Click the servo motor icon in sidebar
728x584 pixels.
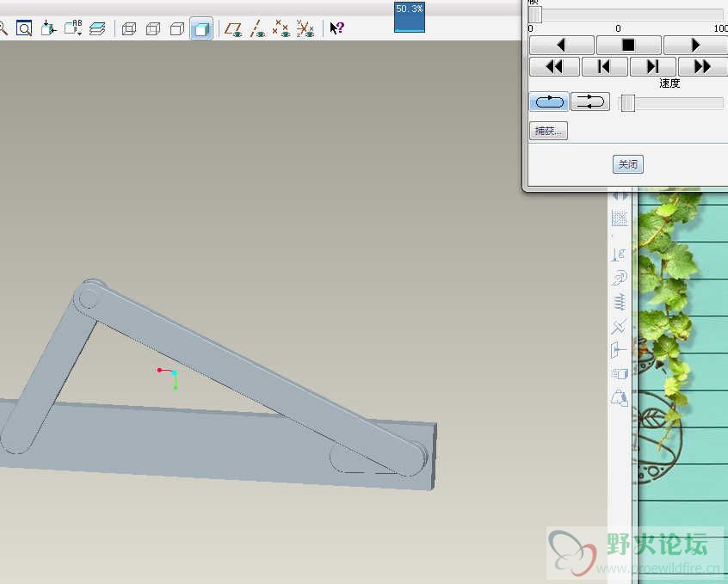tap(619, 278)
